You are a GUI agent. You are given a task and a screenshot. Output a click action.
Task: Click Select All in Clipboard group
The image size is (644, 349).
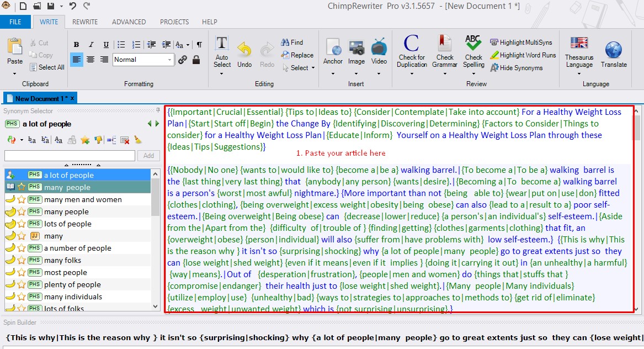click(x=47, y=67)
